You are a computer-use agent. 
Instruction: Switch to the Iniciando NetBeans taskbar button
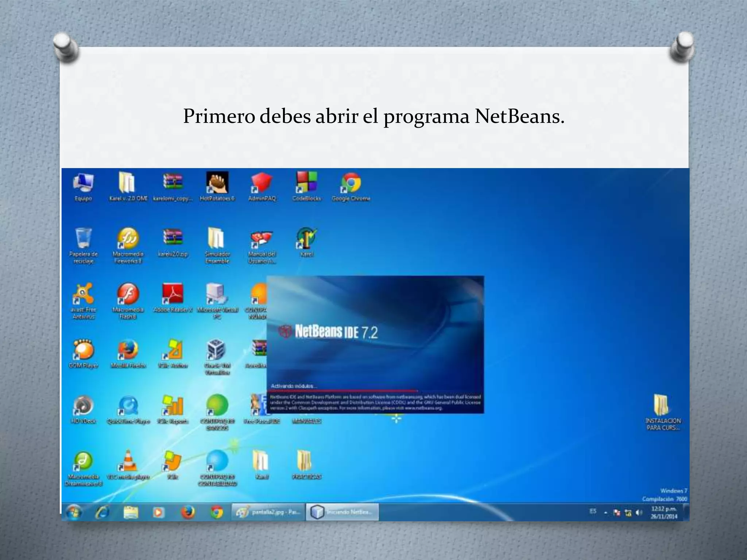(342, 512)
